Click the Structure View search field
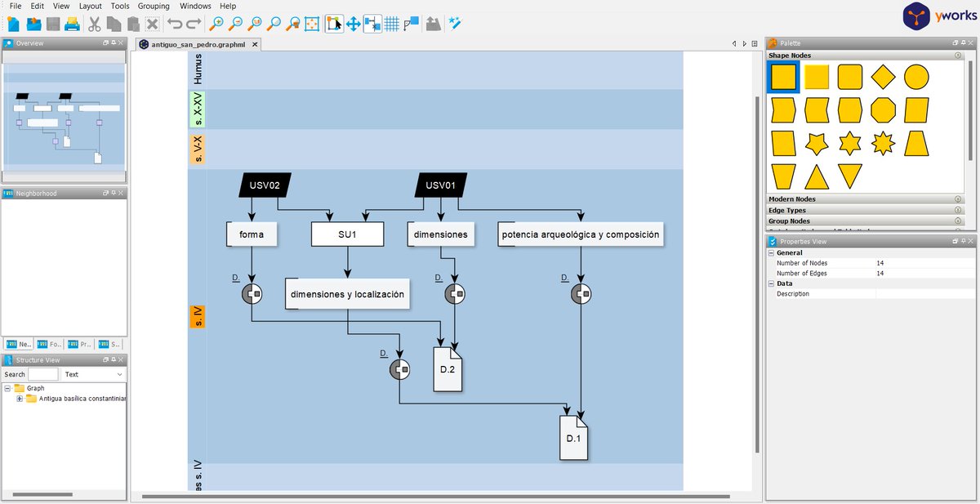The height and width of the screenshot is (504, 980). 43,374
